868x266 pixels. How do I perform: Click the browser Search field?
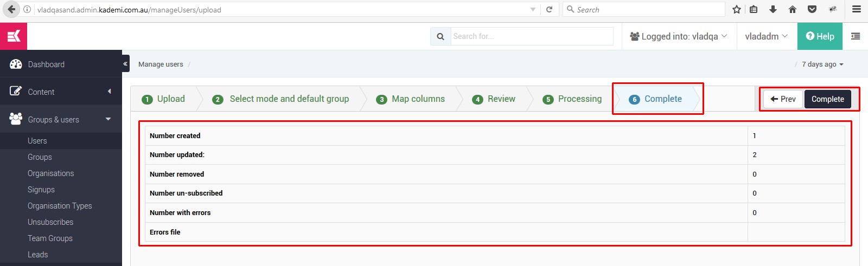tap(644, 9)
